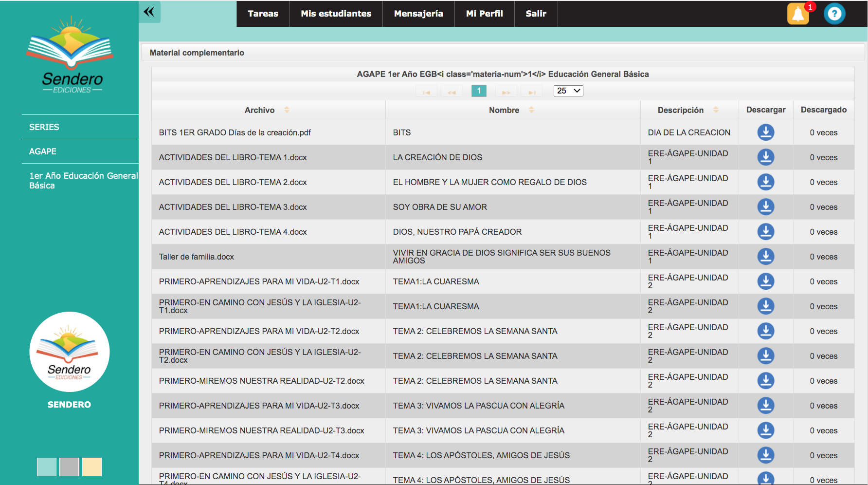Open the SERIES sidebar link

coord(44,127)
